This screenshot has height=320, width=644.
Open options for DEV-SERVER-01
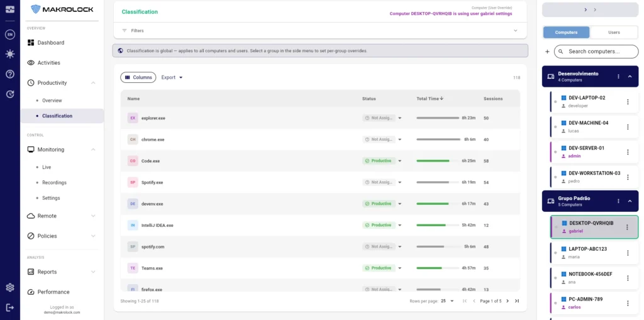(x=628, y=152)
